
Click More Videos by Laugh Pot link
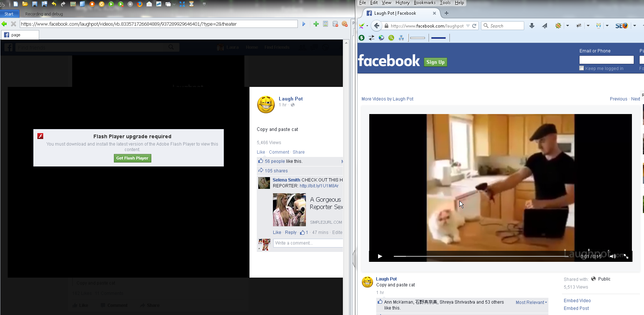pyautogui.click(x=387, y=99)
